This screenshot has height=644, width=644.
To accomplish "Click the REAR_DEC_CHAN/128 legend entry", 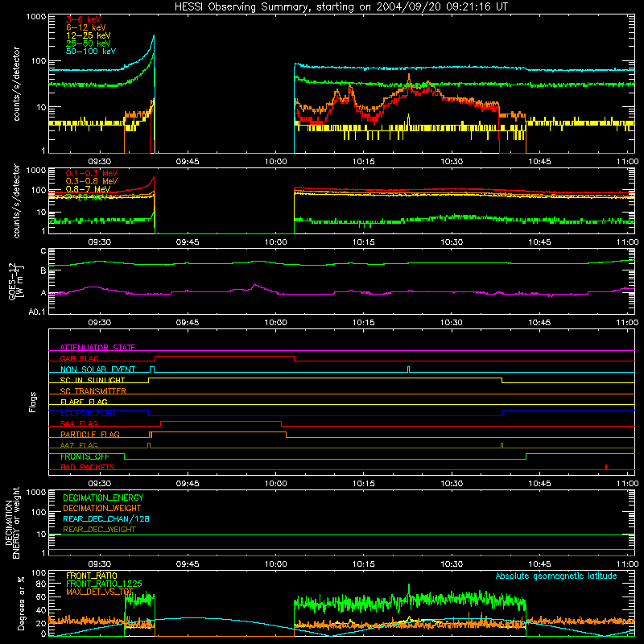I will (x=106, y=518).
